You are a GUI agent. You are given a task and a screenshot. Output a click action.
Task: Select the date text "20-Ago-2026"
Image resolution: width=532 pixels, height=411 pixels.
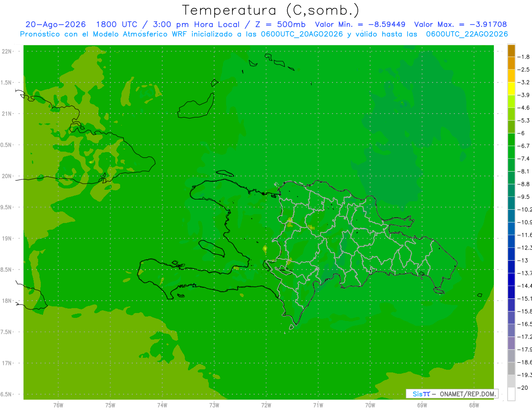(x=55, y=24)
